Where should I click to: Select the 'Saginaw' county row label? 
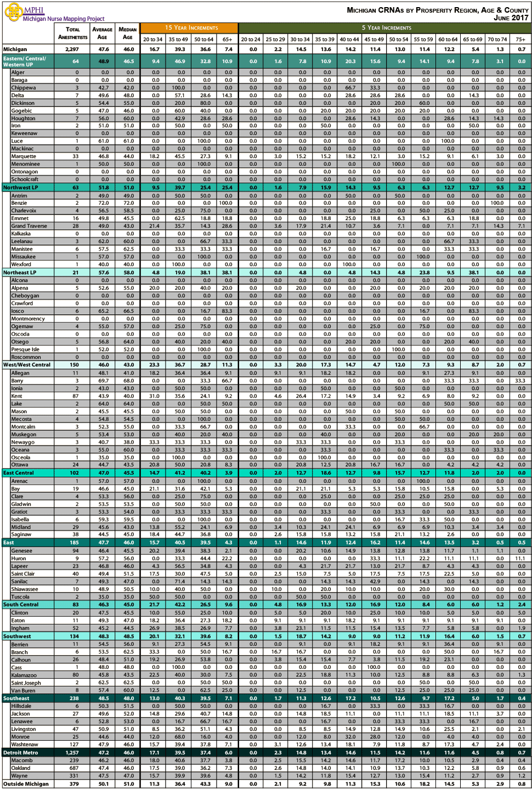click(21, 534)
